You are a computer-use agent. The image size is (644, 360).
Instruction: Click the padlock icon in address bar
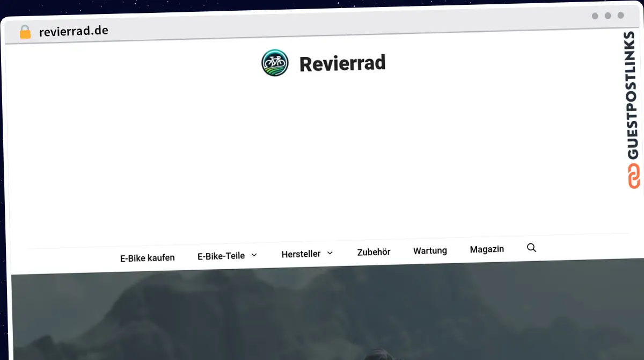(x=25, y=32)
